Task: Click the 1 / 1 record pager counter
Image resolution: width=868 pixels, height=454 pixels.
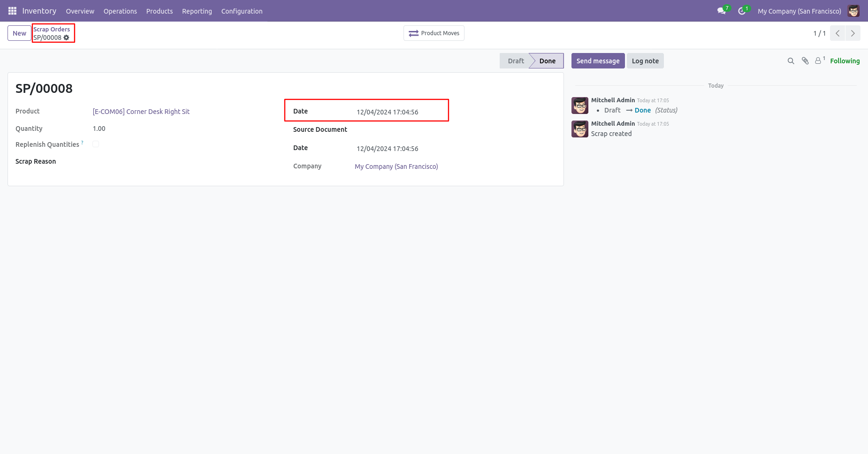Action: click(x=819, y=33)
